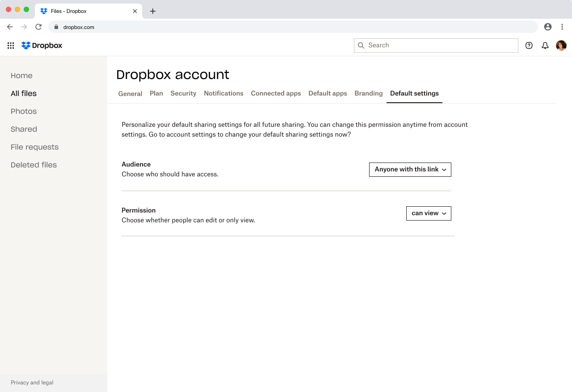Viewport: 572px width, 392px height.
Task: Click the browser back arrow
Action: tap(10, 27)
